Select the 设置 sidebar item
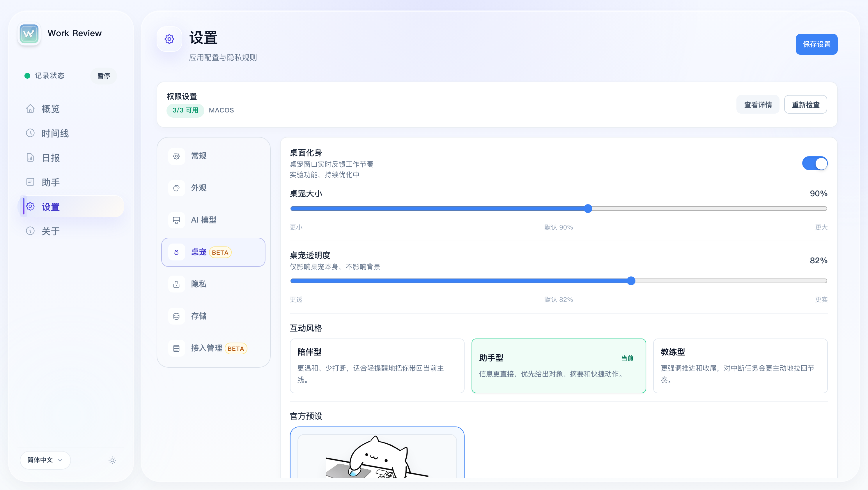 [71, 206]
